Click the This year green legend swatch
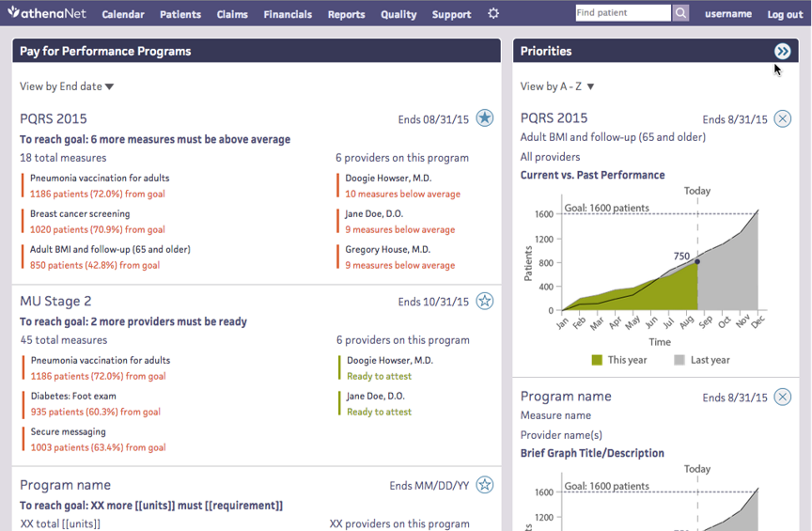The width and height of the screenshot is (812, 531). 597,360
